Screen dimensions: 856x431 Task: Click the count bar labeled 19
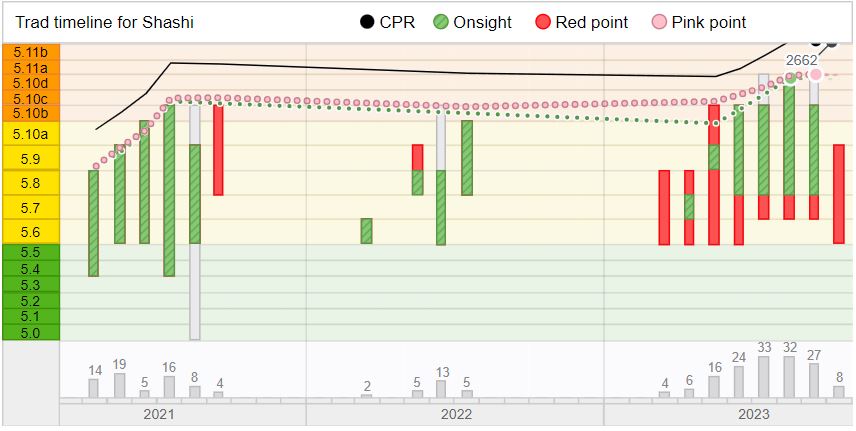pos(119,384)
